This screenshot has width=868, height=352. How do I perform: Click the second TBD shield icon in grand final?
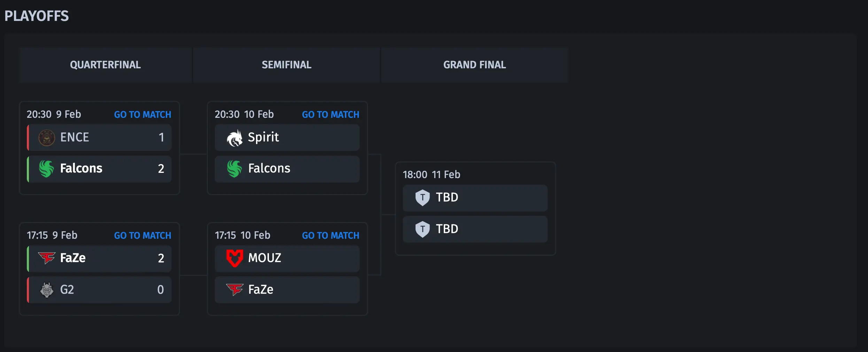click(x=423, y=229)
